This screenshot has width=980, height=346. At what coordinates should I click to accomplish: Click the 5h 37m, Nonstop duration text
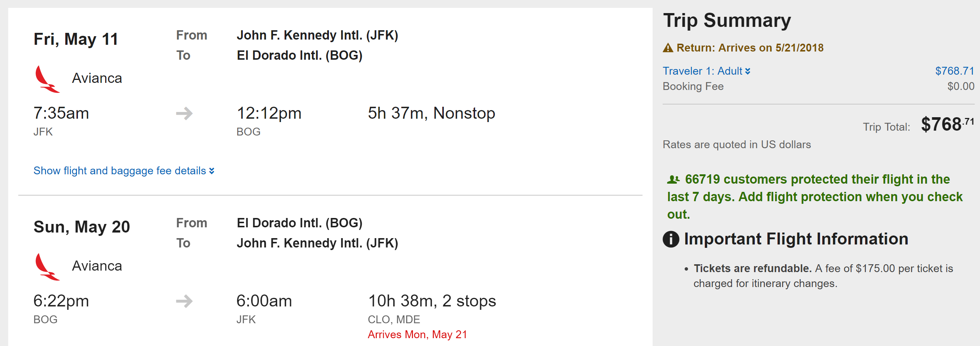pos(431,113)
